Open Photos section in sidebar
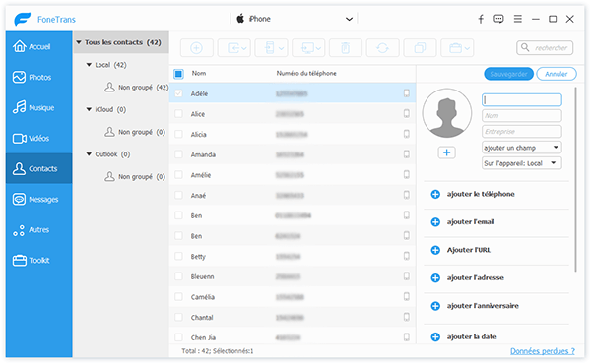This screenshot has width=591, height=364. pos(38,77)
